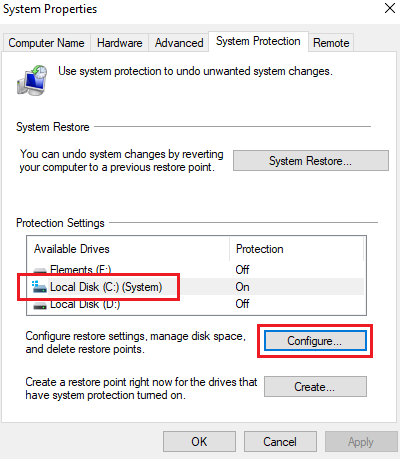The width and height of the screenshot is (400, 459).
Task: Click the Elements (F:) drive icon
Action: click(x=40, y=270)
